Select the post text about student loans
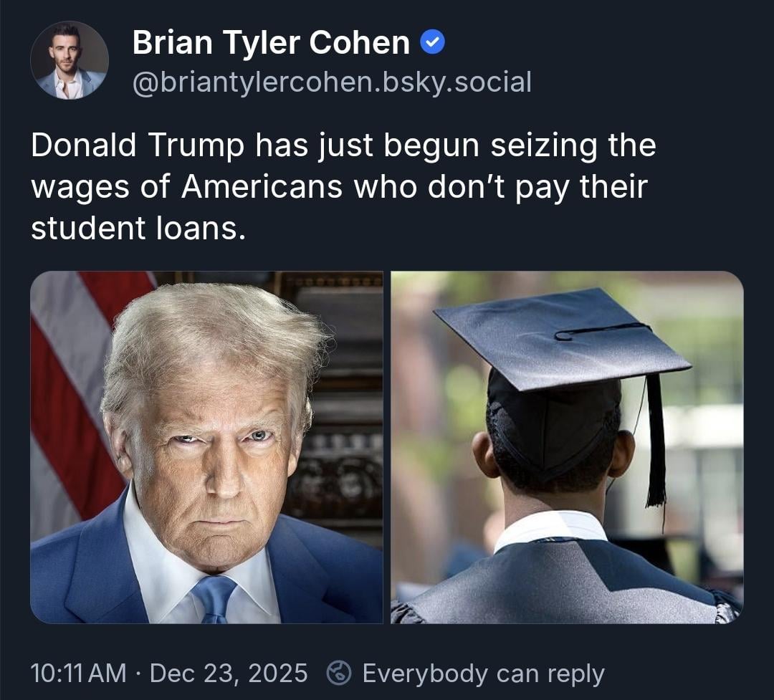This screenshot has height=700, width=774. (x=343, y=186)
